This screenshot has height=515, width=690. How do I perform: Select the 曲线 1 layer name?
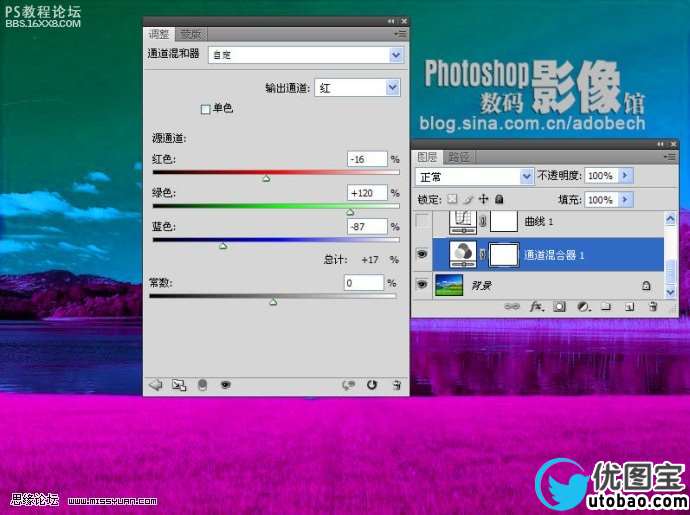539,221
